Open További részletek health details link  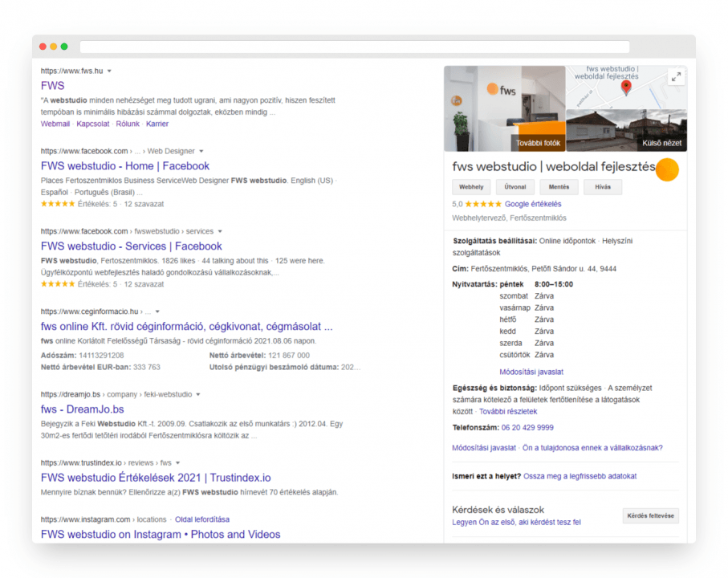click(x=508, y=412)
